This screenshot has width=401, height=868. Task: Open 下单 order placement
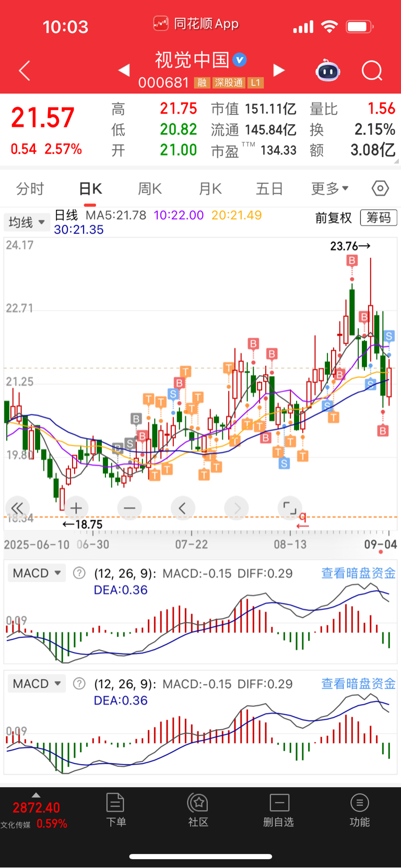pos(115,810)
